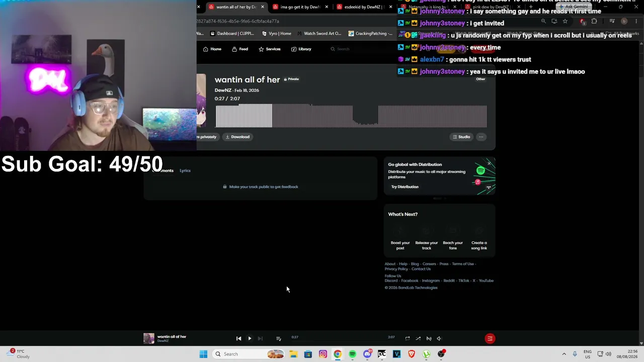Seek within the track waveform

coord(351,116)
